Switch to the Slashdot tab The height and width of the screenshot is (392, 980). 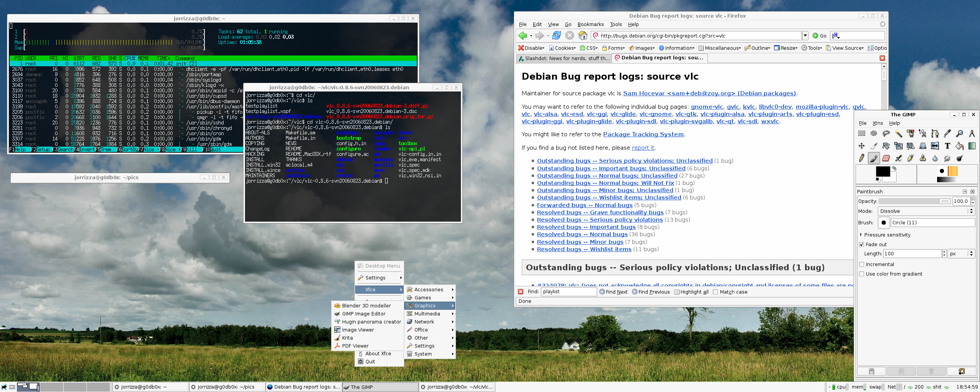tap(563, 58)
